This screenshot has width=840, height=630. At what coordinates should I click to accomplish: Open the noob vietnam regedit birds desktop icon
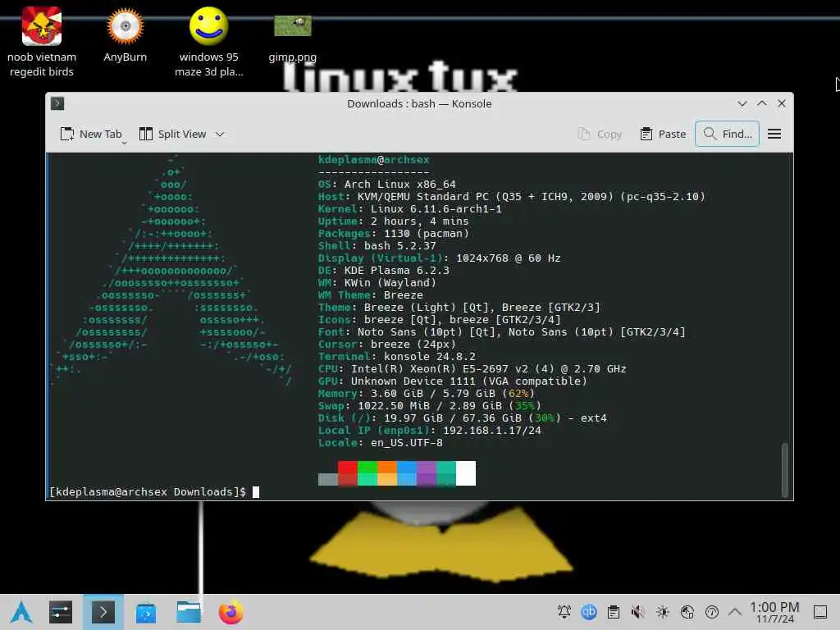tap(41, 42)
